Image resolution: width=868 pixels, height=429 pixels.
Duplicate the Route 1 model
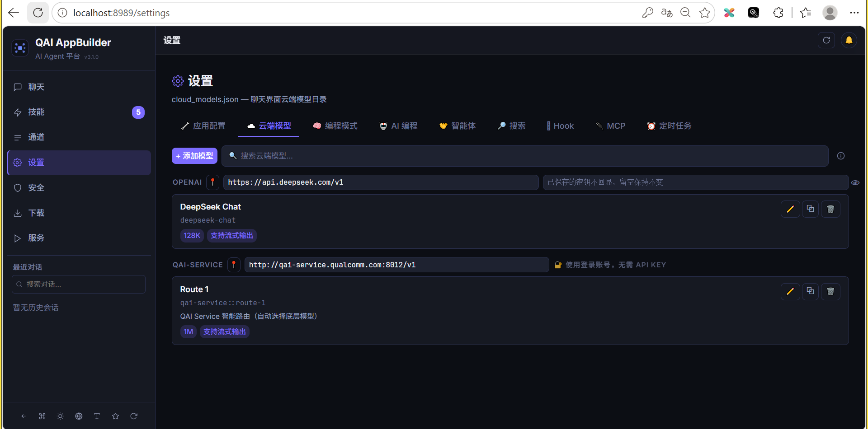pyautogui.click(x=810, y=292)
